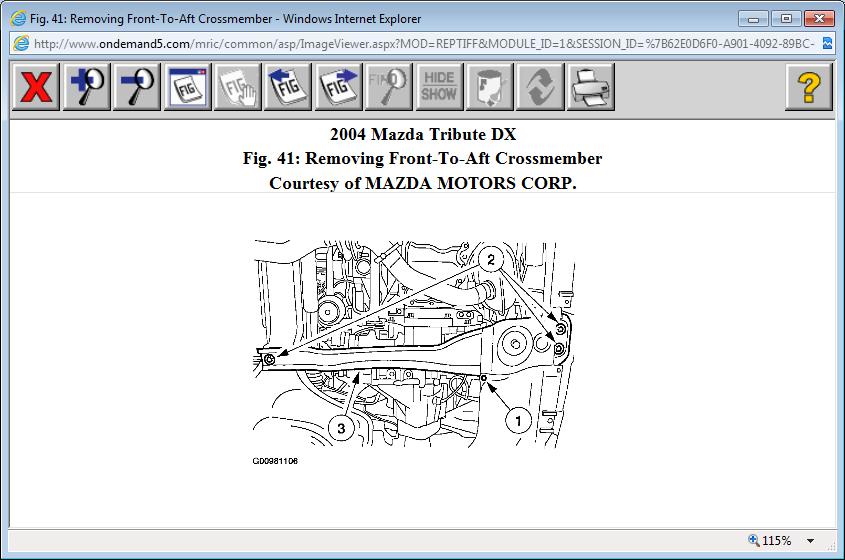Screen dimensions: 845x560
Task: Rotate image using the circular arrows icon
Action: [x=540, y=87]
